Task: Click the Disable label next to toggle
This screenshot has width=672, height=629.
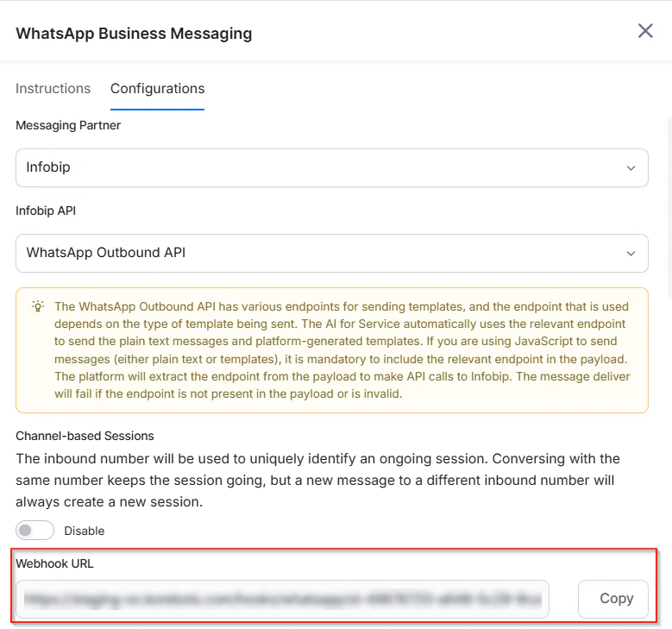Action: 85,531
